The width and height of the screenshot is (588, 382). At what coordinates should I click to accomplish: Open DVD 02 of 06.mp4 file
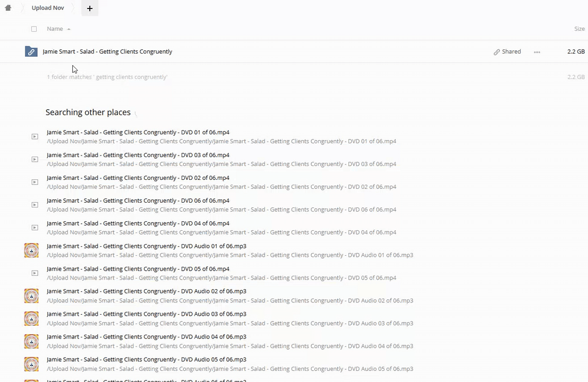(x=138, y=178)
